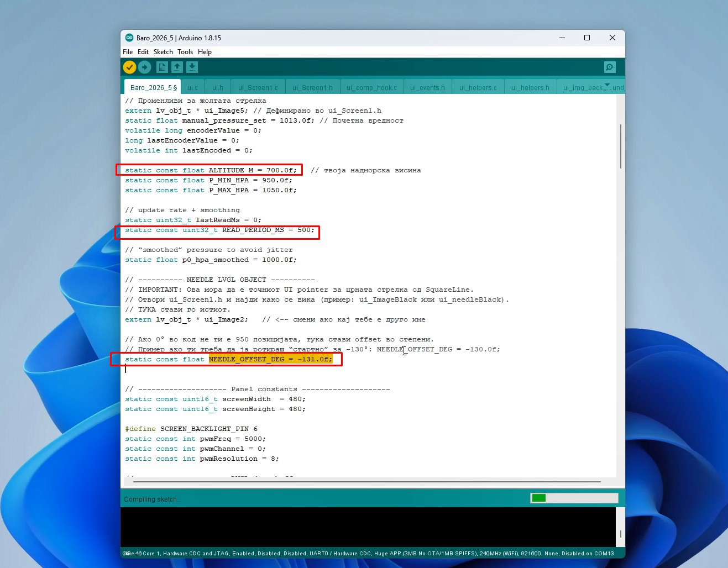The width and height of the screenshot is (728, 568).
Task: Click the Arduino logo in title bar
Action: [x=129, y=38]
